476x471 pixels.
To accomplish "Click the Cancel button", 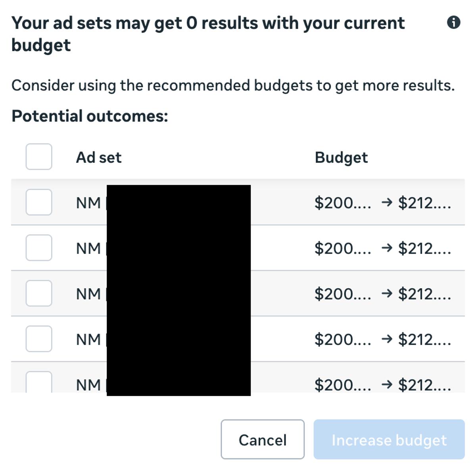I will click(x=262, y=440).
